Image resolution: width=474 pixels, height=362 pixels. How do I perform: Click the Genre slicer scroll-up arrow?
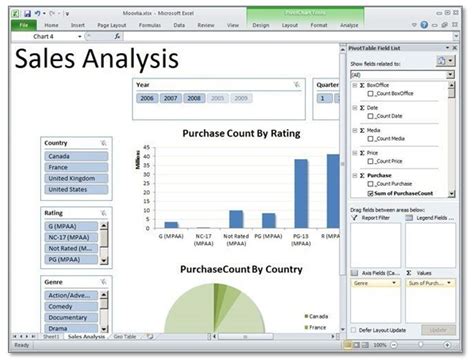pos(104,295)
